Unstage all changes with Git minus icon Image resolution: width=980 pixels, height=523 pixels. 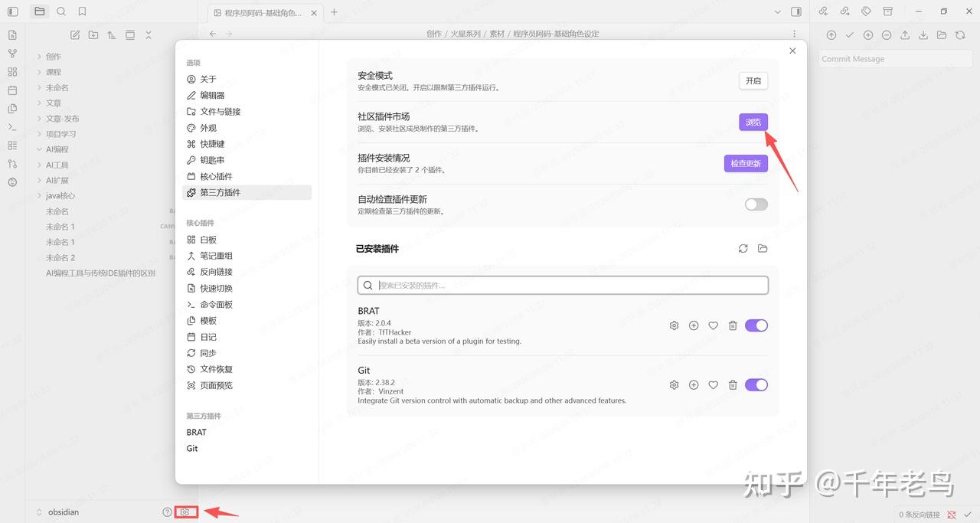[887, 35]
